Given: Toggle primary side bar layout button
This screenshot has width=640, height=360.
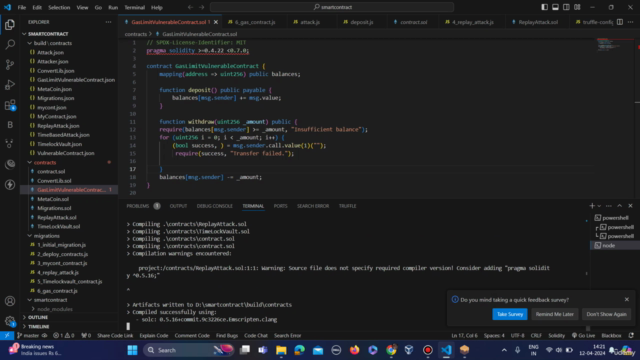Looking at the screenshot, I should pyautogui.click(x=544, y=7).
